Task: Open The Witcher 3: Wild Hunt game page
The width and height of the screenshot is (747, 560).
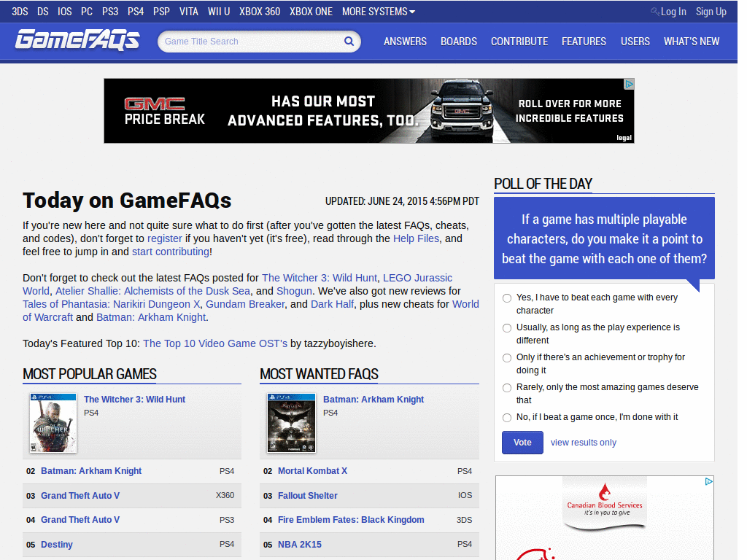Action: click(136, 399)
